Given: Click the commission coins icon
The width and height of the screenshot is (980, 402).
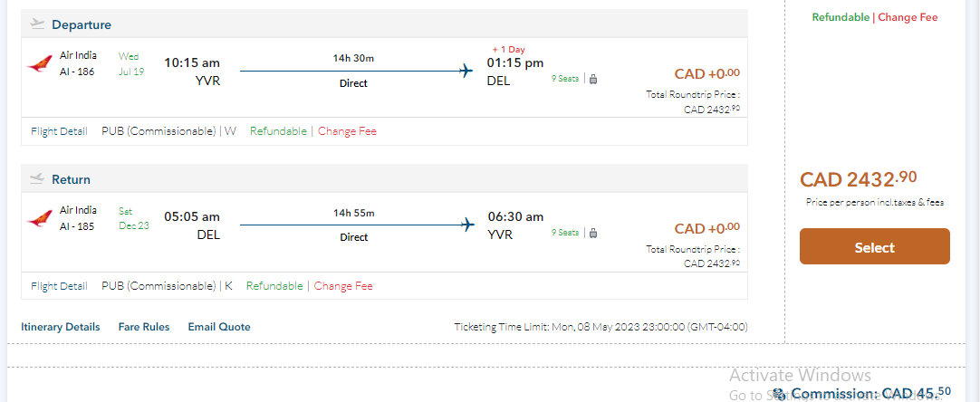Looking at the screenshot, I should [779, 393].
